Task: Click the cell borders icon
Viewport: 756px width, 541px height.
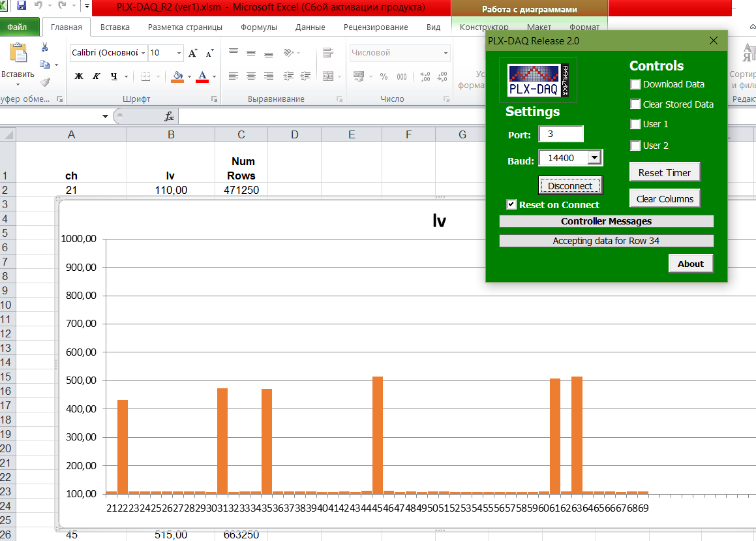Action: pos(145,76)
